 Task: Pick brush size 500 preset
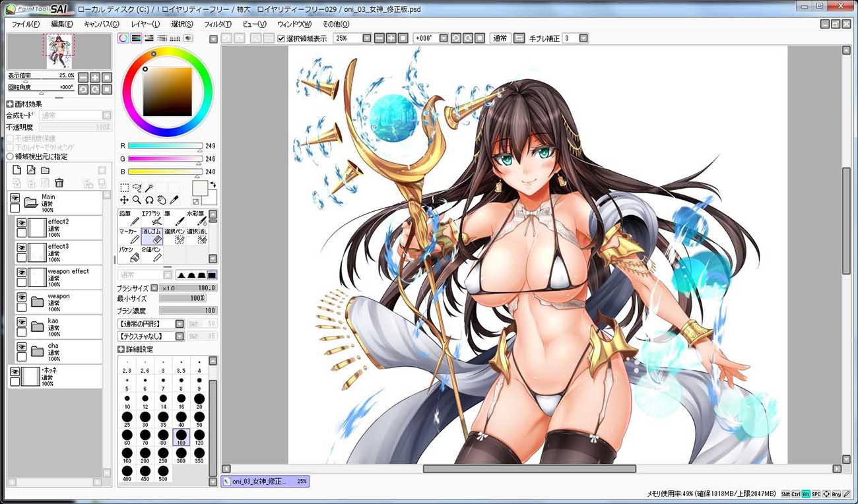click(163, 472)
